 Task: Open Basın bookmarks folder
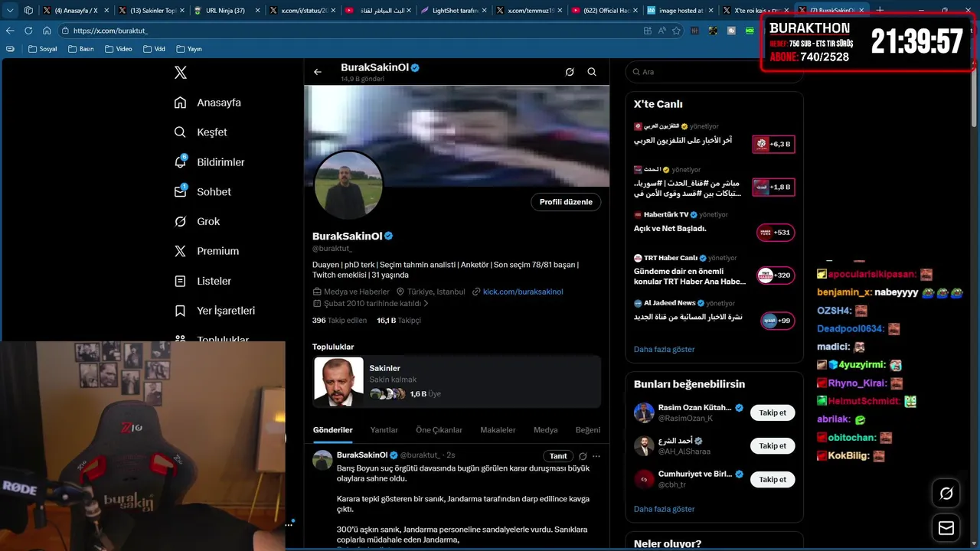pos(81,49)
